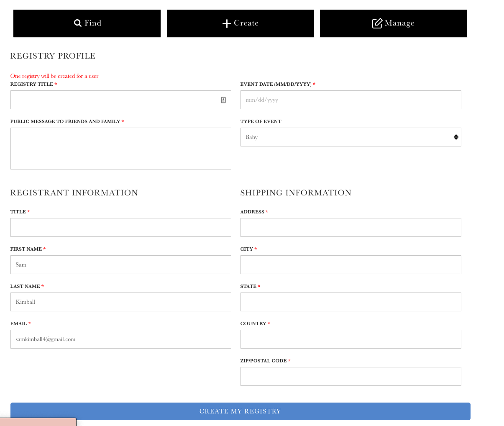Image resolution: width=504 pixels, height=426 pixels.
Task: Click the First Name field containing Sam
Action: click(x=121, y=265)
